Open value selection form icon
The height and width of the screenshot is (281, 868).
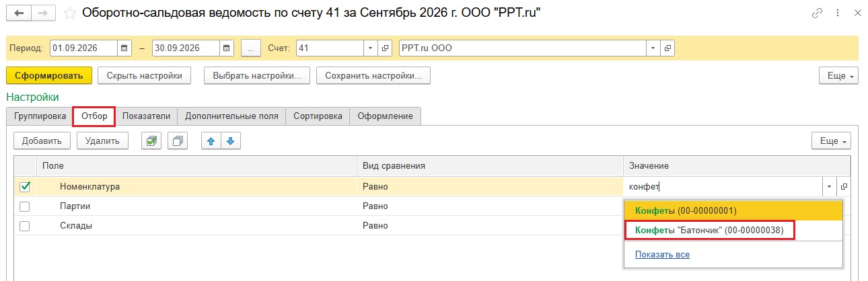[844, 186]
